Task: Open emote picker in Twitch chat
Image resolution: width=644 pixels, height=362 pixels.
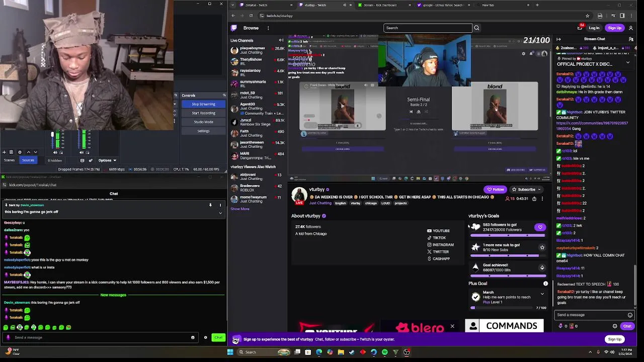Action: tap(630, 315)
